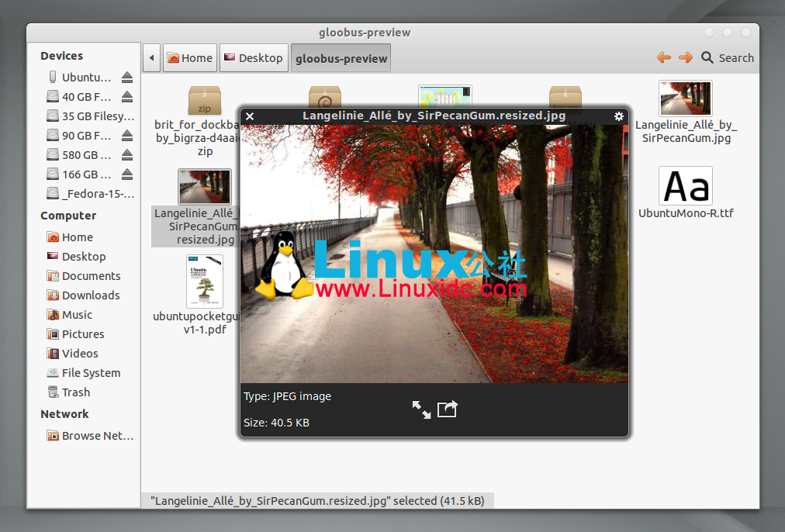785x532 pixels.
Task: Expand path bar with left triangle
Action: [x=152, y=58]
